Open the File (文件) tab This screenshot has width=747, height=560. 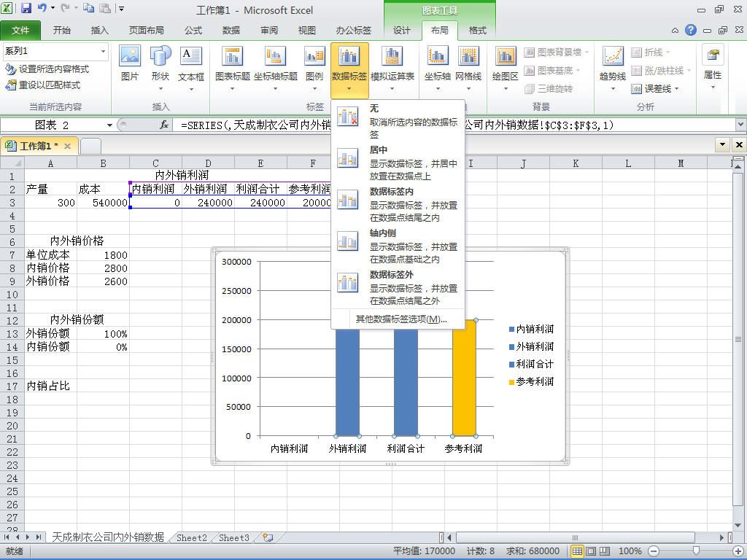[x=20, y=30]
